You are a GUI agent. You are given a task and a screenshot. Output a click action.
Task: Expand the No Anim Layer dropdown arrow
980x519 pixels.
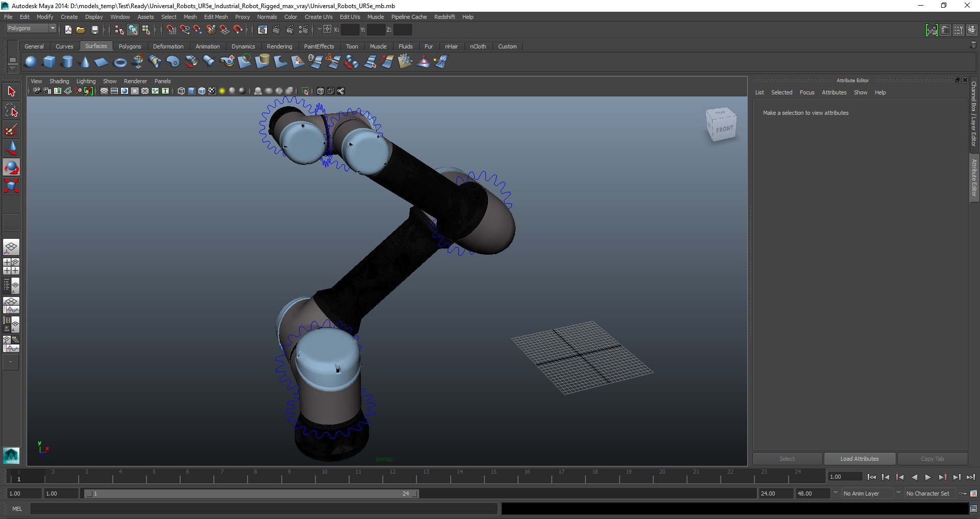click(836, 493)
